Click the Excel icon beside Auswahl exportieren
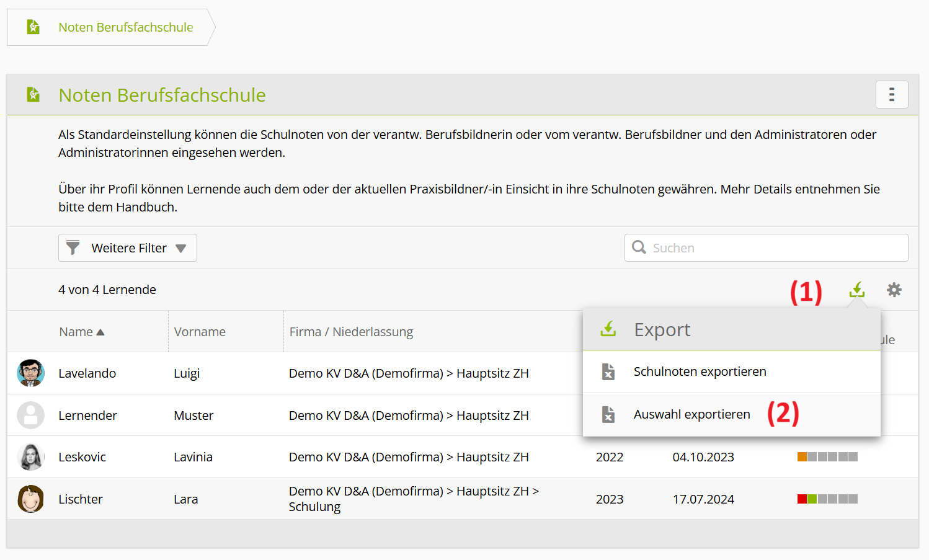The image size is (929, 560). point(608,414)
